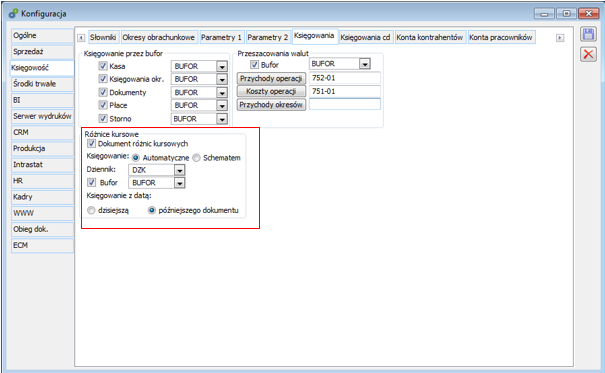Select the Księgowania tab
This screenshot has width=605, height=373.
click(314, 36)
